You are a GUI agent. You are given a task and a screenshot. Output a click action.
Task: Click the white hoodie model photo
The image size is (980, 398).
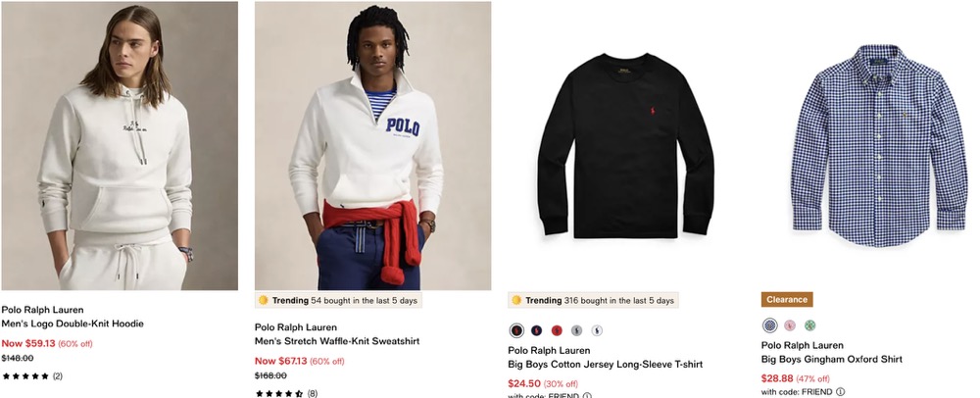tap(120, 145)
